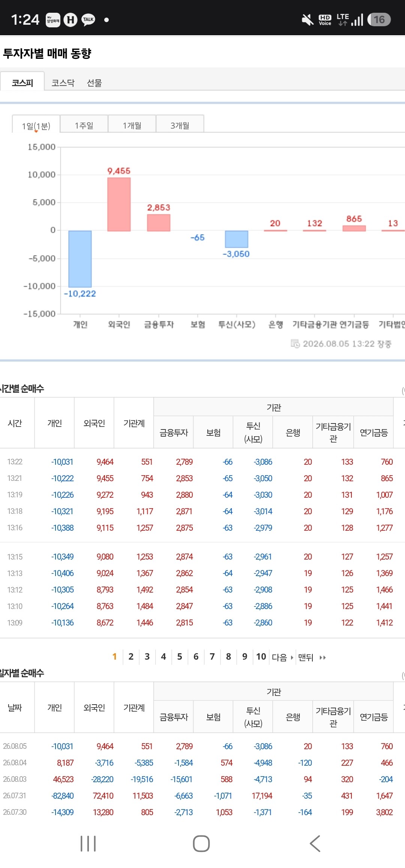Tap the Android back navigation icon
This screenshot has width=405, height=868.
point(315,844)
